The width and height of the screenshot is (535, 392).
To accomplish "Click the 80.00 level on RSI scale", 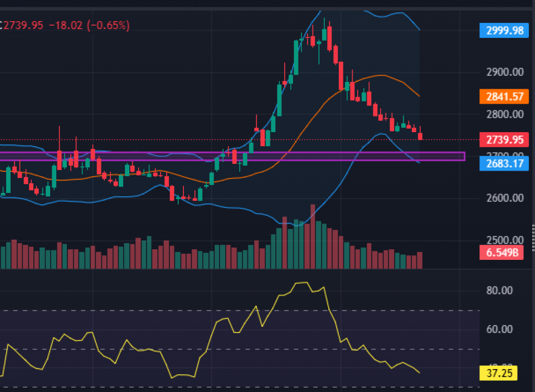I will [x=499, y=291].
